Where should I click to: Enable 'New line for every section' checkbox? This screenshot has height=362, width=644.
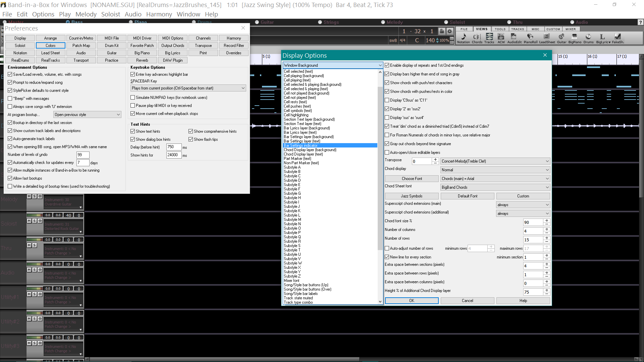coord(387,257)
